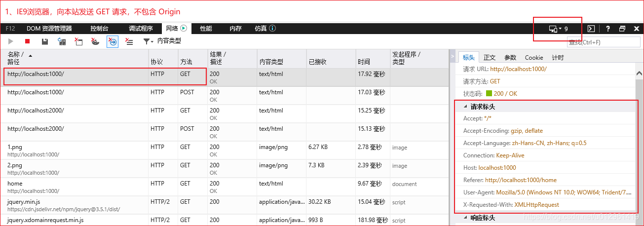Open document mode emulation dropdown showing 9
Image resolution: width=644 pixels, height=226 pixels.
pos(559,29)
